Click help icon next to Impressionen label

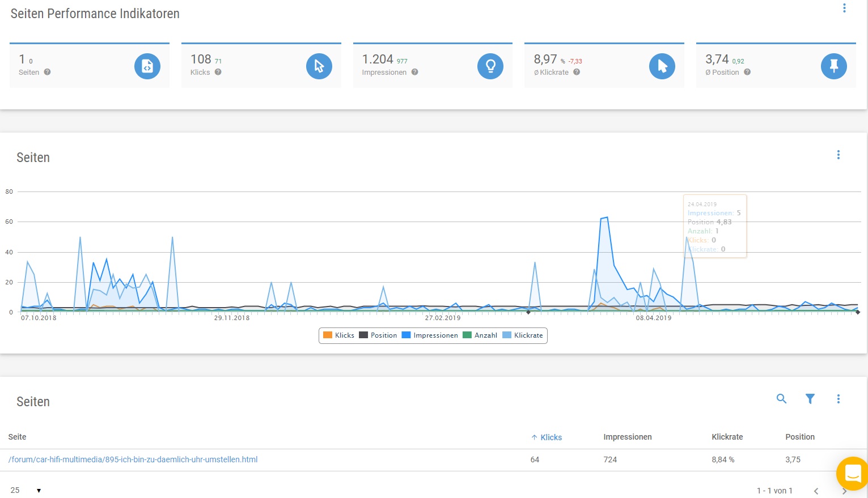(x=414, y=72)
